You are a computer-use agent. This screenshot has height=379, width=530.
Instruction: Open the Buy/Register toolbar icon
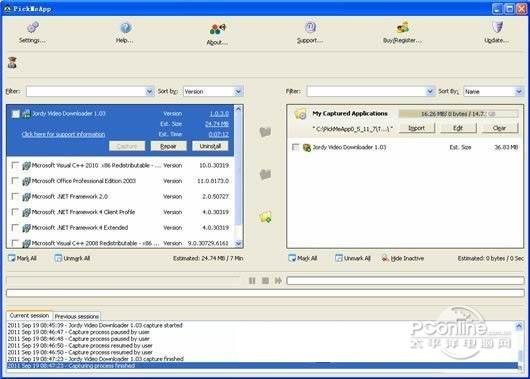pyautogui.click(x=403, y=27)
